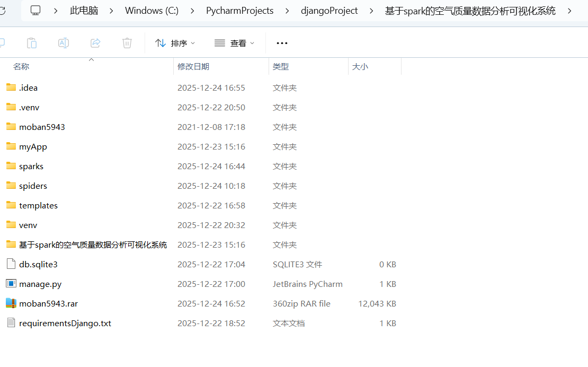Select the db.sqlite3 file icon
Viewport: 588px width, 367px height.
(x=11, y=264)
